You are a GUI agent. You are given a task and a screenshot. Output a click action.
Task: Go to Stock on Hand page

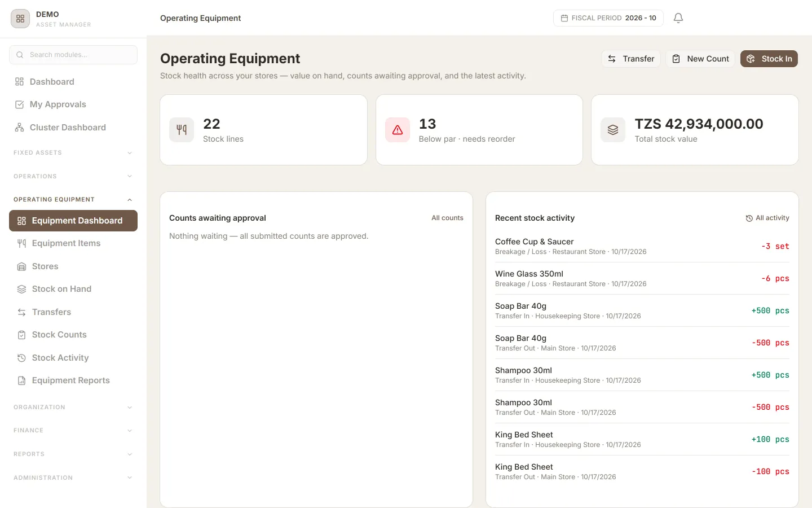coord(73,289)
